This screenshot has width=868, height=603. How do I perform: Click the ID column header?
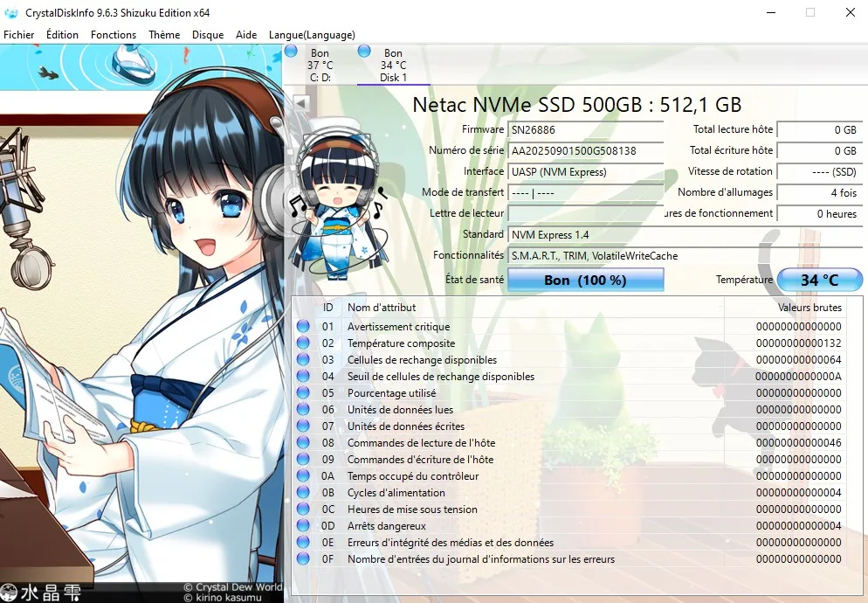click(x=327, y=308)
